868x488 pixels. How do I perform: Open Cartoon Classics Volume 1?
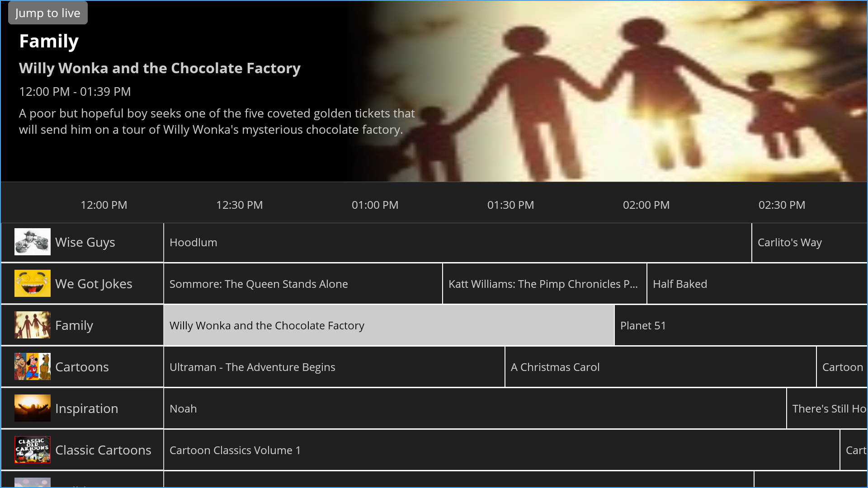501,450
